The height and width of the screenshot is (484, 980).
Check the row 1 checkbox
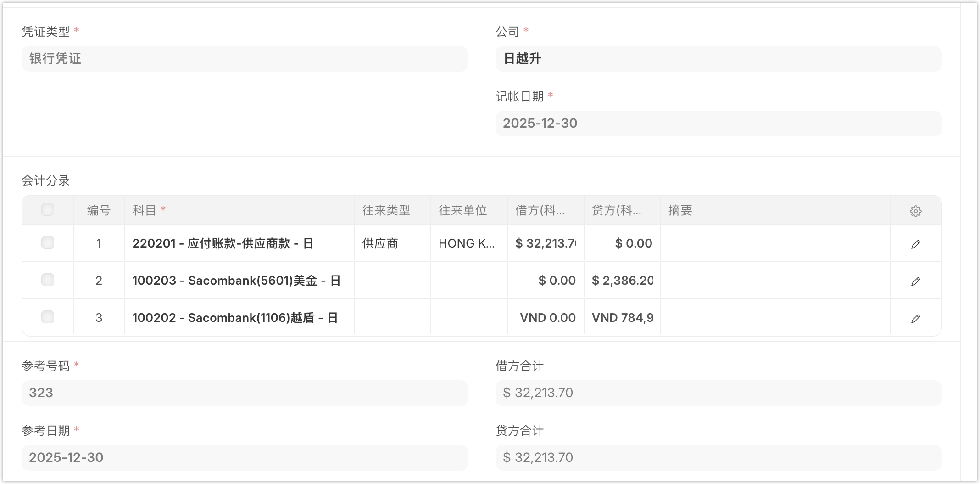48,242
